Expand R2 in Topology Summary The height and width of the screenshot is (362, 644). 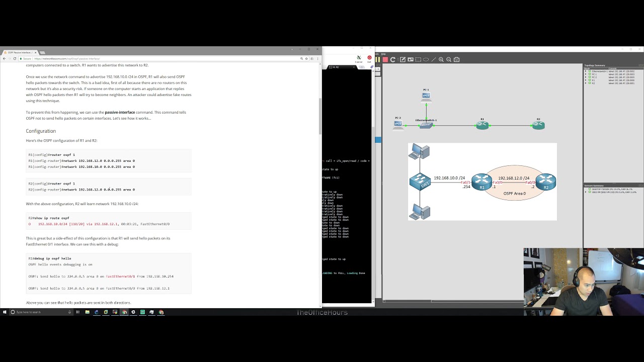pyautogui.click(x=586, y=83)
